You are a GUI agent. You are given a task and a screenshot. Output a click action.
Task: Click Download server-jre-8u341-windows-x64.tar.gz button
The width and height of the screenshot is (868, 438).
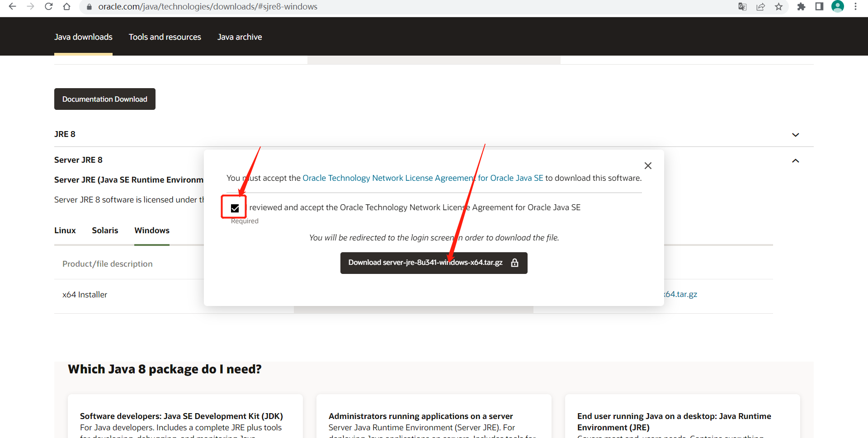pos(434,263)
